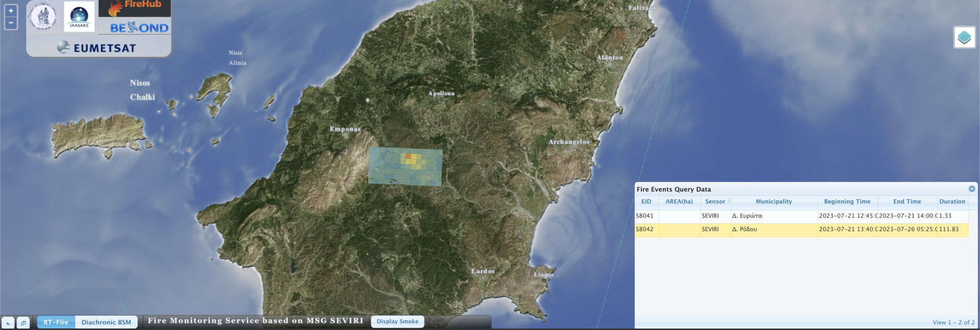Click the overlapping windows icon in bottom toolbar
The image size is (980, 330).
pyautogui.click(x=23, y=322)
